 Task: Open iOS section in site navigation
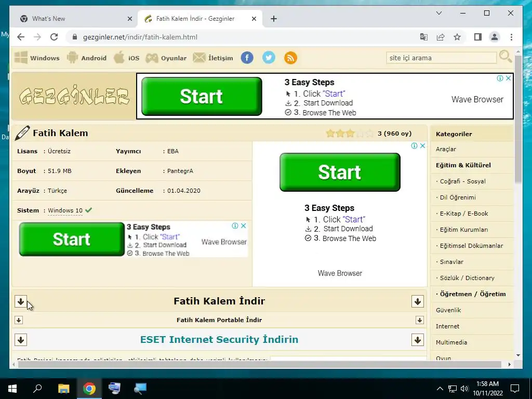(x=126, y=58)
